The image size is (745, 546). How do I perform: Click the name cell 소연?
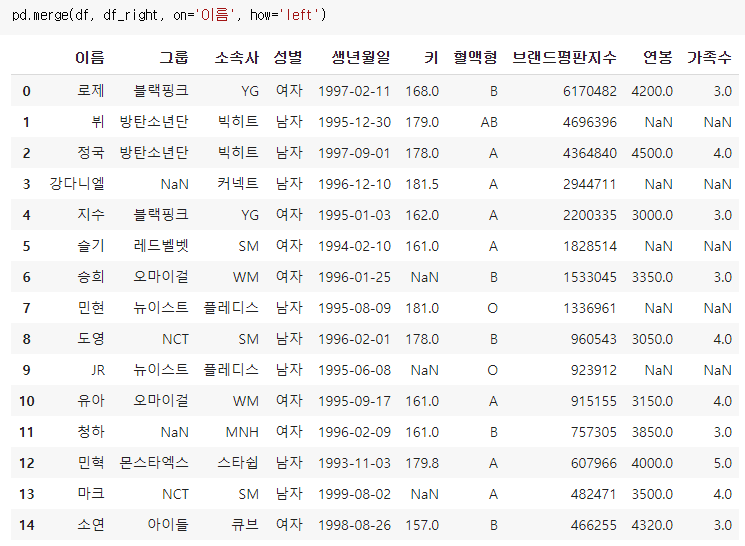click(x=91, y=525)
